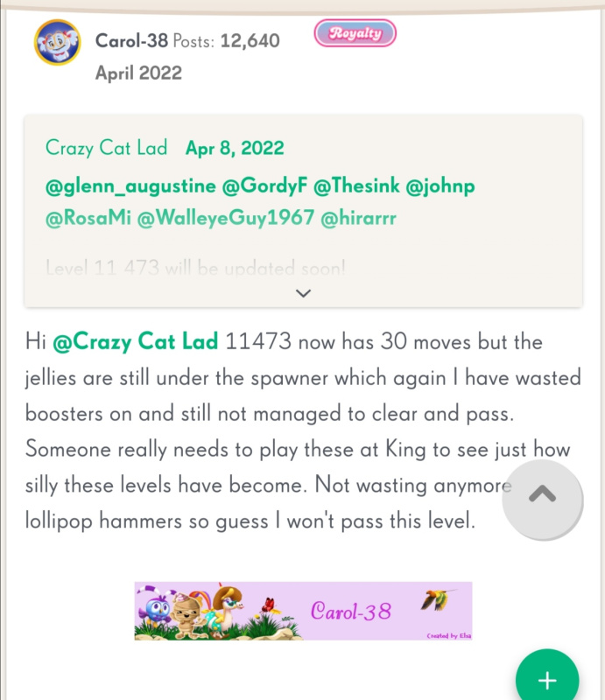Open @johnp mention
The width and height of the screenshot is (605, 700).
440,186
